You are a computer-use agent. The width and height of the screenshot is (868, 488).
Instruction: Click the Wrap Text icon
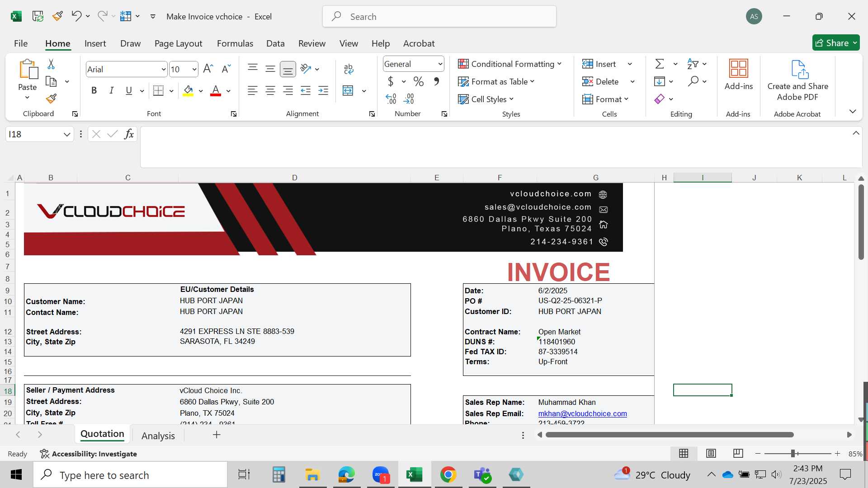pyautogui.click(x=348, y=69)
